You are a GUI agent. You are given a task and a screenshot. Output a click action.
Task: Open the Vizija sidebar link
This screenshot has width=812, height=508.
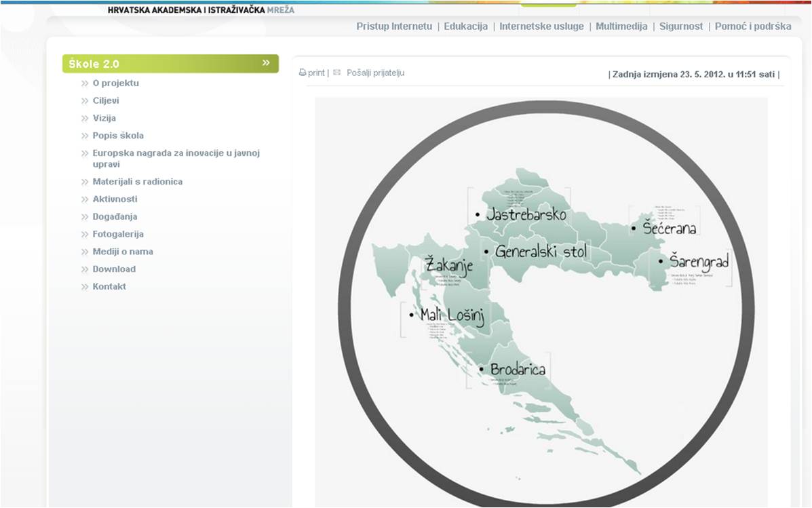(x=104, y=118)
